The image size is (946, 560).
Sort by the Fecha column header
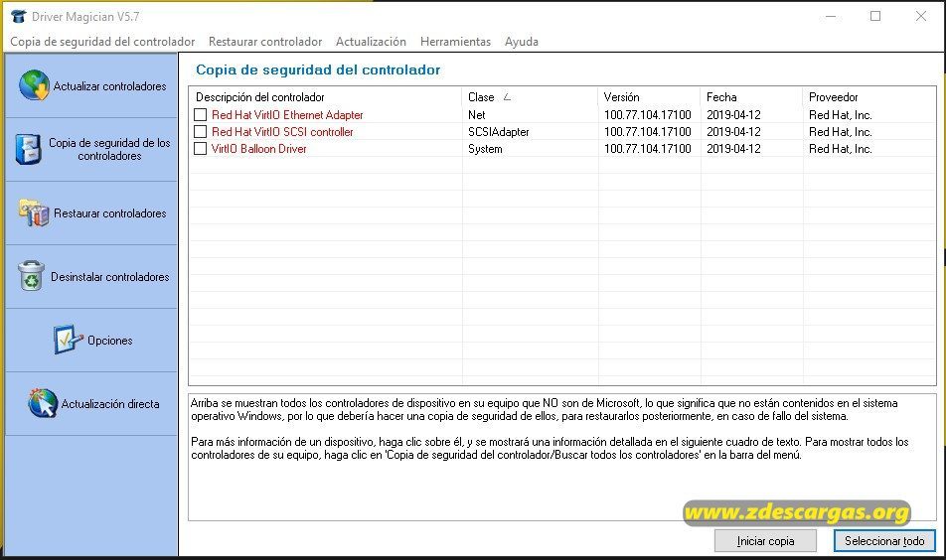pyautogui.click(x=752, y=97)
